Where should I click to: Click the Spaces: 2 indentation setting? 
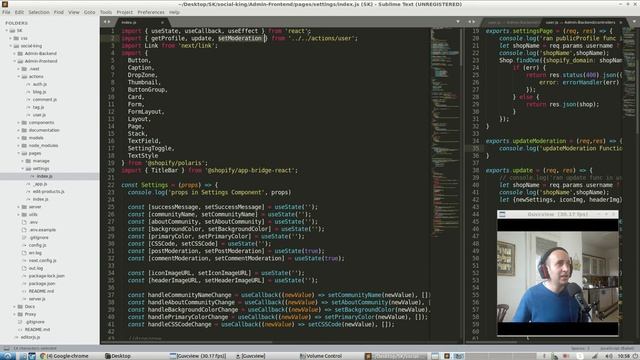coord(580,348)
